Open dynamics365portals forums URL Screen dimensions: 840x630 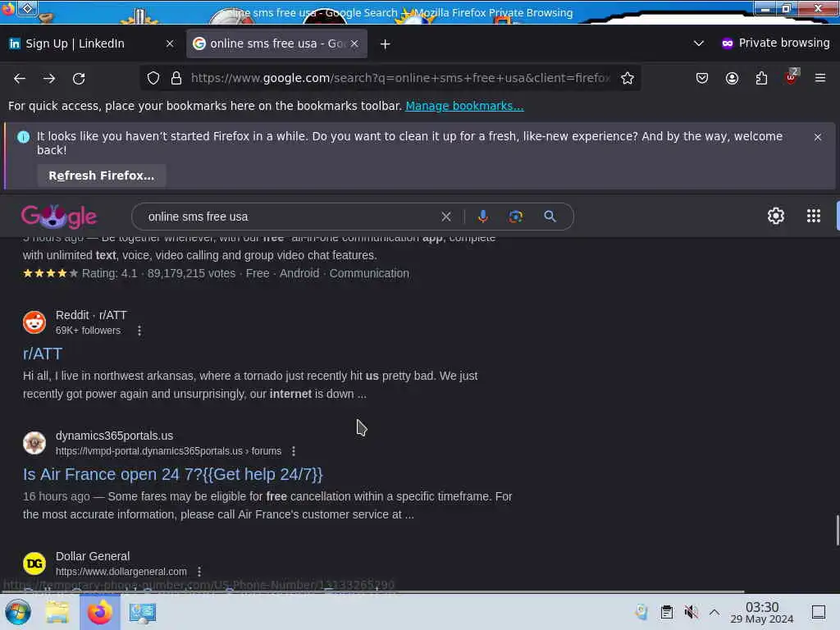pyautogui.click(x=168, y=451)
